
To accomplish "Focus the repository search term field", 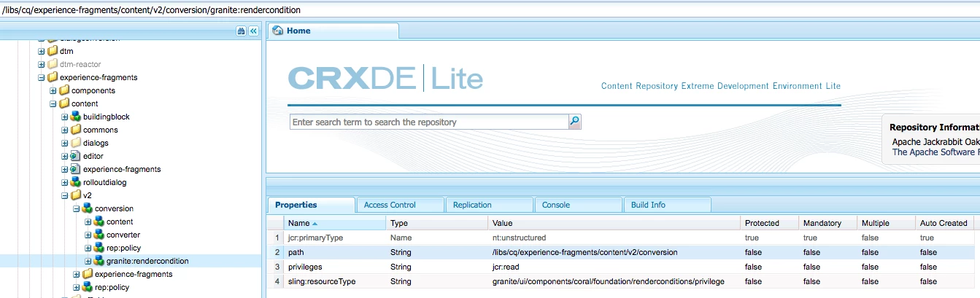I will [x=429, y=122].
